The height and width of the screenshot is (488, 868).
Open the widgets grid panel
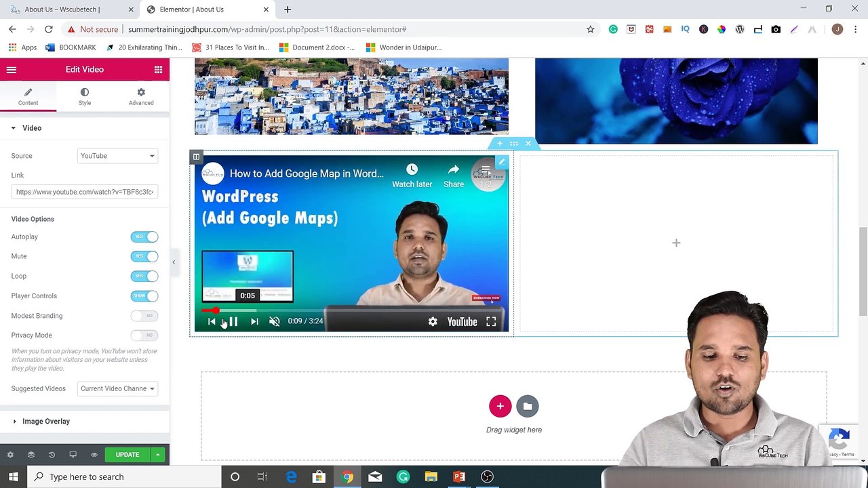coord(158,70)
